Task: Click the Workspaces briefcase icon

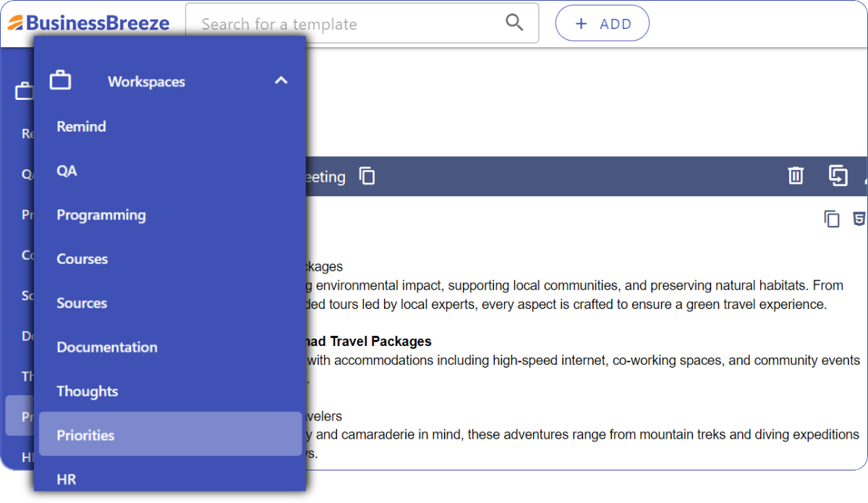Action: 60,80
